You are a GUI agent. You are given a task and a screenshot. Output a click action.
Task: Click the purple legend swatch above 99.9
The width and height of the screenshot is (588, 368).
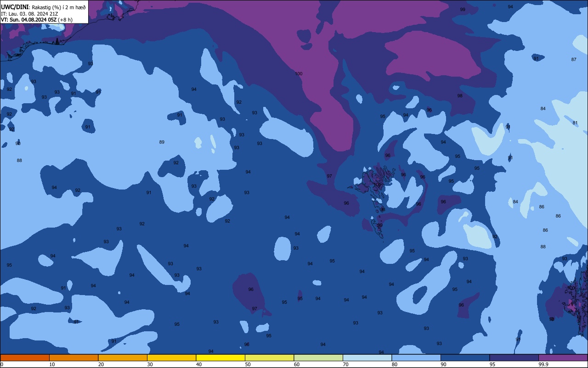(x=563, y=357)
